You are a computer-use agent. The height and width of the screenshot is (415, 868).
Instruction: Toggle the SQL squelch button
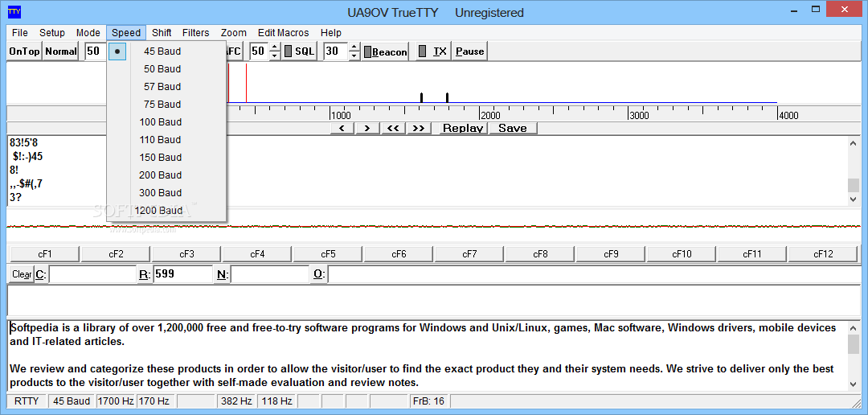point(299,51)
